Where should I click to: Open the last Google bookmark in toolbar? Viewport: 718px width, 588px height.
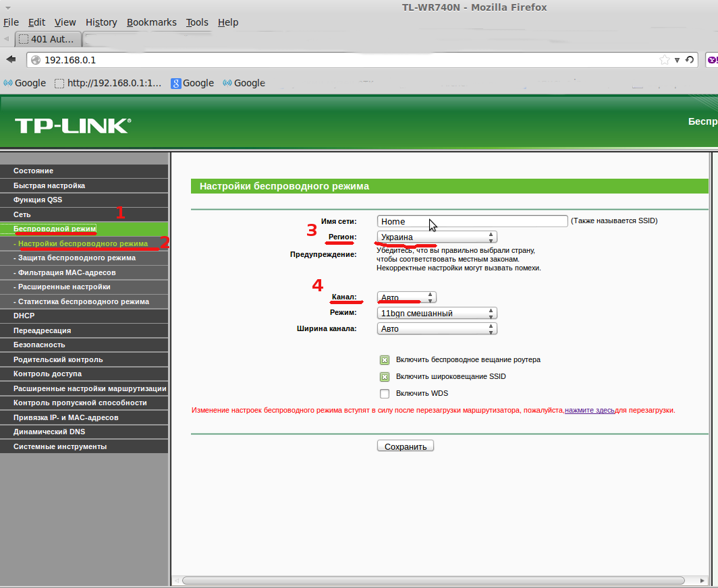(x=244, y=83)
